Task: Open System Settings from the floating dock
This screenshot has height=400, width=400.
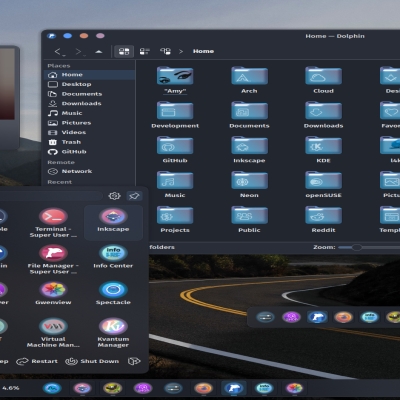Action: pyautogui.click(x=265, y=317)
